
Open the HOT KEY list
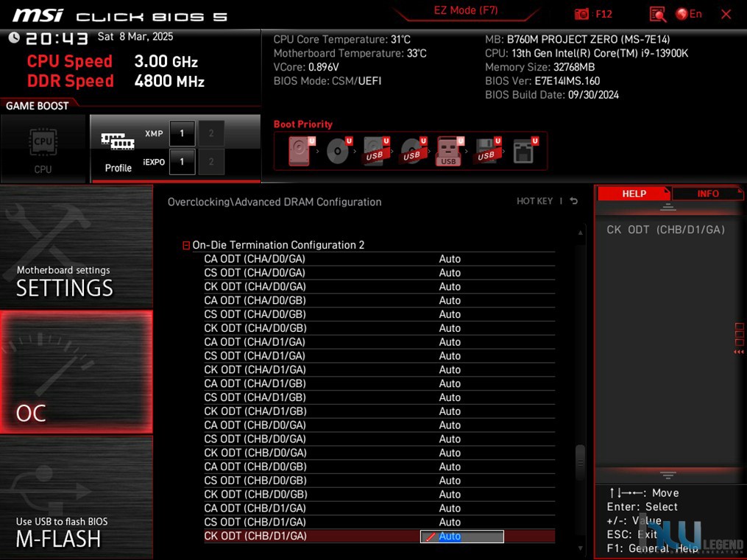tap(534, 201)
